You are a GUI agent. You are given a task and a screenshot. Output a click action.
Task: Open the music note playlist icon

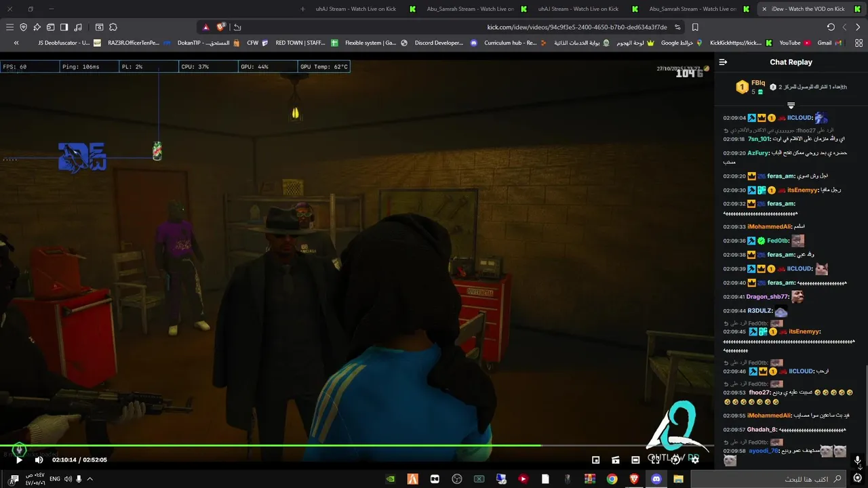pos(78,27)
